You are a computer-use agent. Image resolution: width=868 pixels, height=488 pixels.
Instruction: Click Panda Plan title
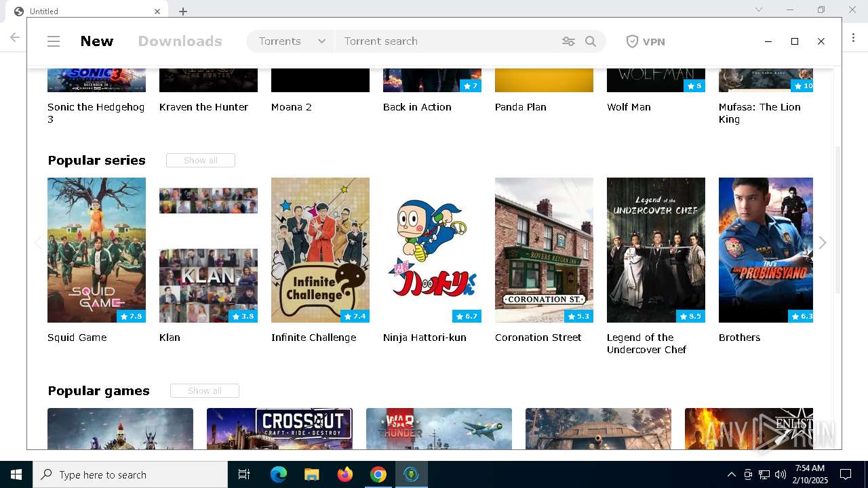(520, 107)
